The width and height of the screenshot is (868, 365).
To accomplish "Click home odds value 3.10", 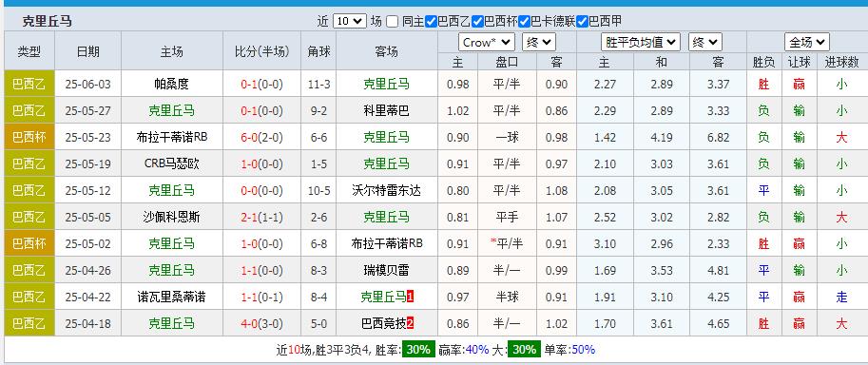I will click(605, 243).
